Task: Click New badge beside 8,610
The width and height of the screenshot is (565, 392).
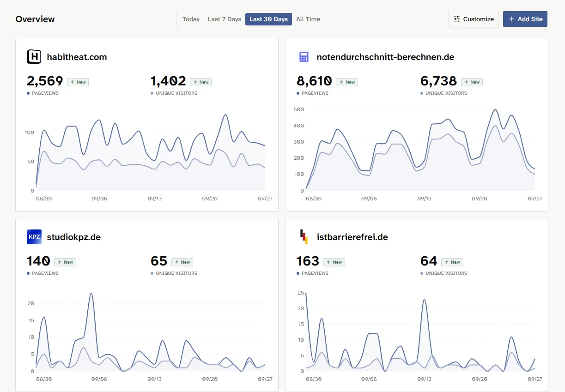Action: click(x=347, y=82)
